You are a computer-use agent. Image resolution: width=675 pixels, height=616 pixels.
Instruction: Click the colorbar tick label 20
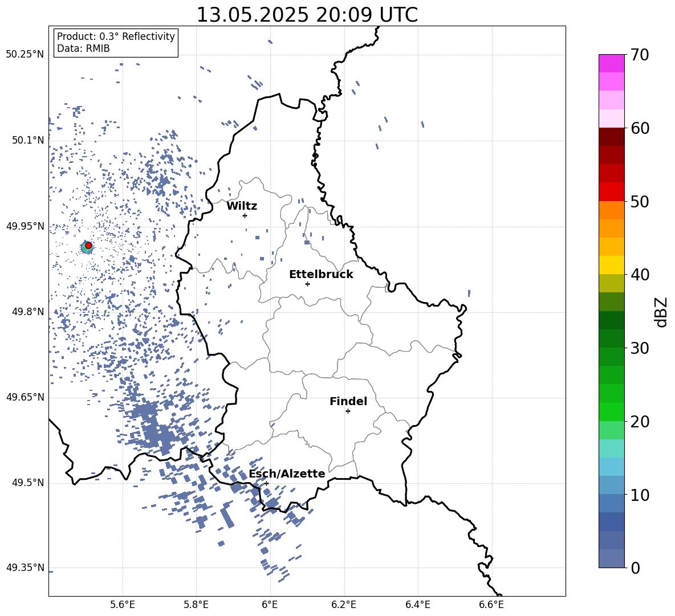640,422
